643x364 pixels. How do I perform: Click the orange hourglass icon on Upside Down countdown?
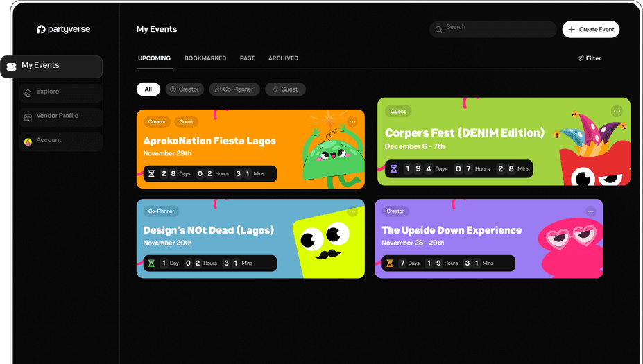pos(390,263)
